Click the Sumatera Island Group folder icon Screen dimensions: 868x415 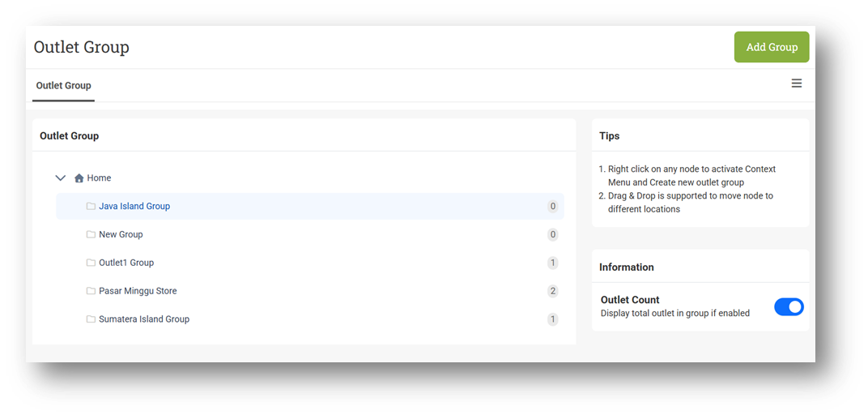[x=91, y=319]
